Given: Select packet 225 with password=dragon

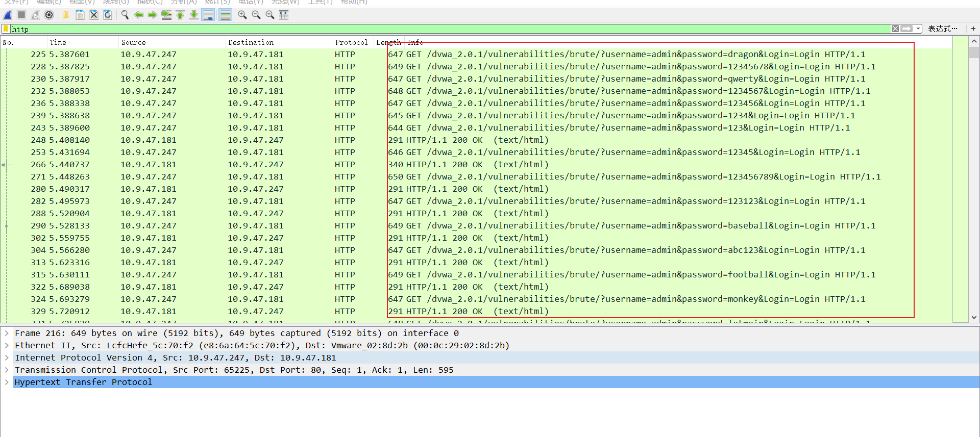Looking at the screenshot, I should click(x=477, y=54).
